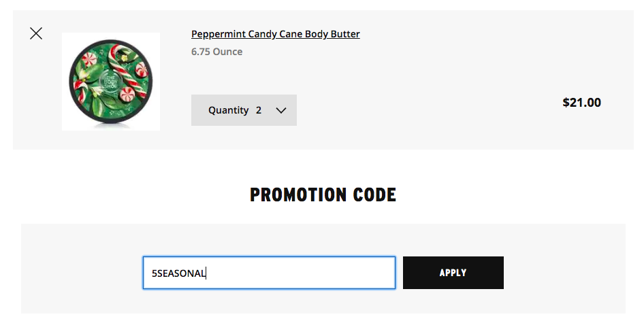Remove the Peppermint Candy Cane item with X
The image size is (644, 319).
click(x=36, y=33)
